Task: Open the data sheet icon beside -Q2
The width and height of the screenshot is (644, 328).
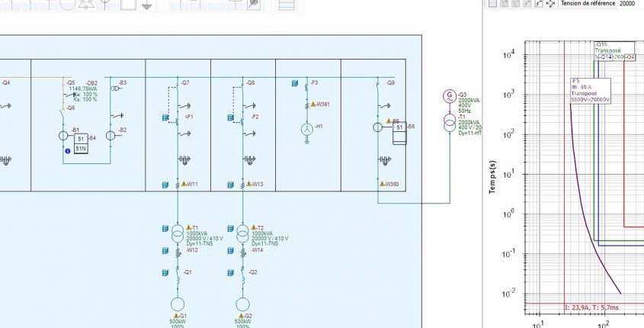Action: click(230, 272)
